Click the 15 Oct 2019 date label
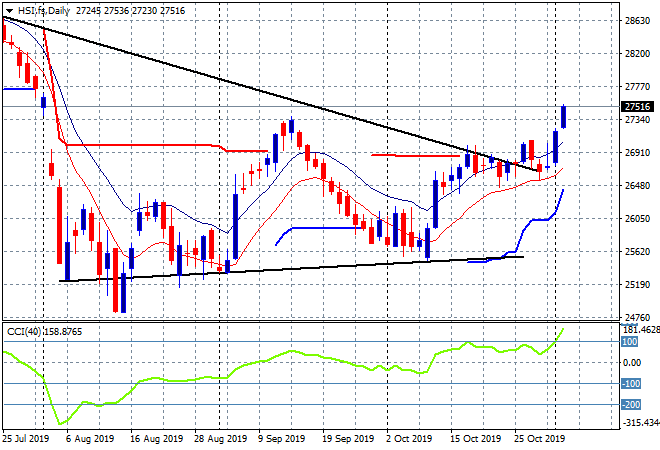The image size is (660, 450). (x=476, y=439)
